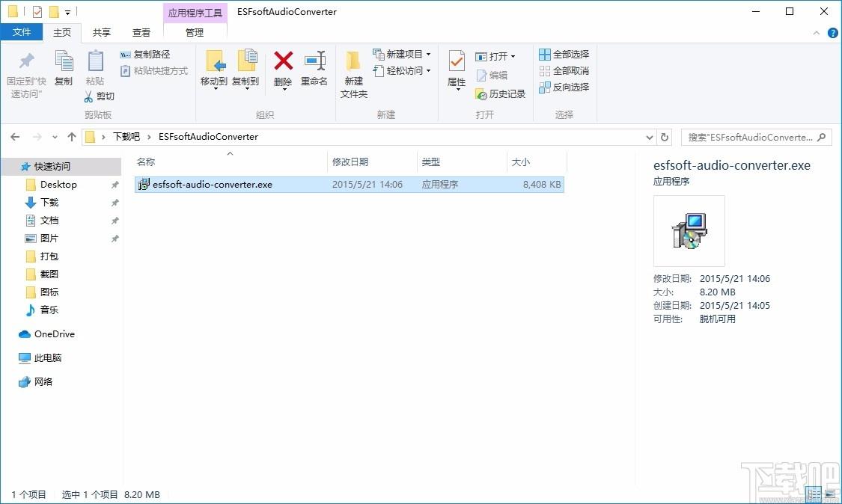Select Quick access (快速访问) in sidebar

click(52, 167)
